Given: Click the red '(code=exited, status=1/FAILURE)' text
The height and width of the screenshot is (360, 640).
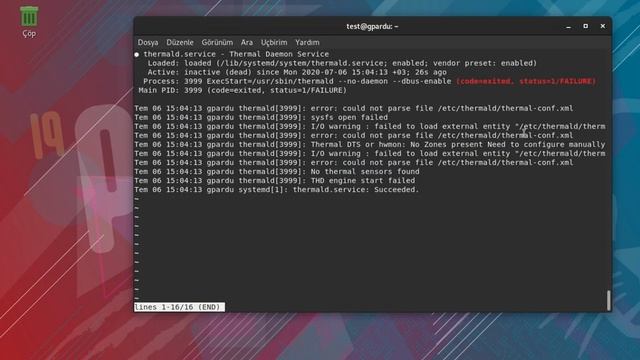Looking at the screenshot, I should pos(526,81).
